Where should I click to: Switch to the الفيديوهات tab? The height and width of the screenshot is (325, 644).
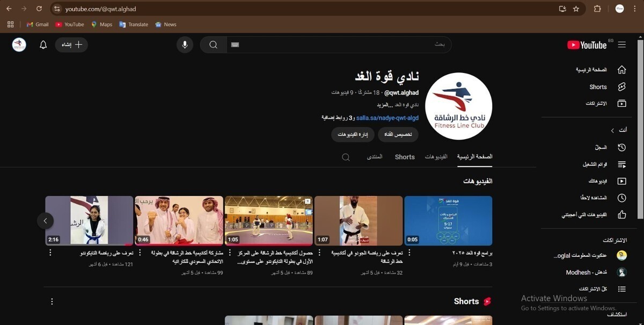coord(435,157)
